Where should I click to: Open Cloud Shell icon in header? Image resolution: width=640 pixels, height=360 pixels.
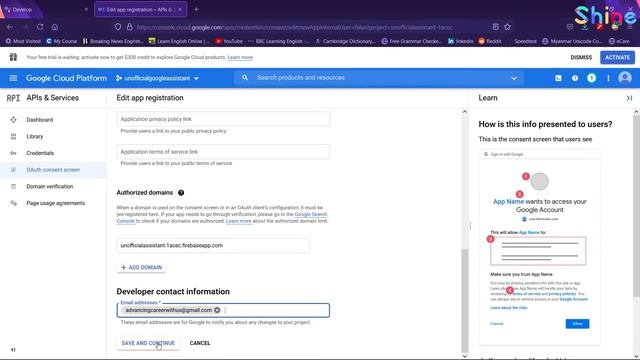[x=558, y=78]
